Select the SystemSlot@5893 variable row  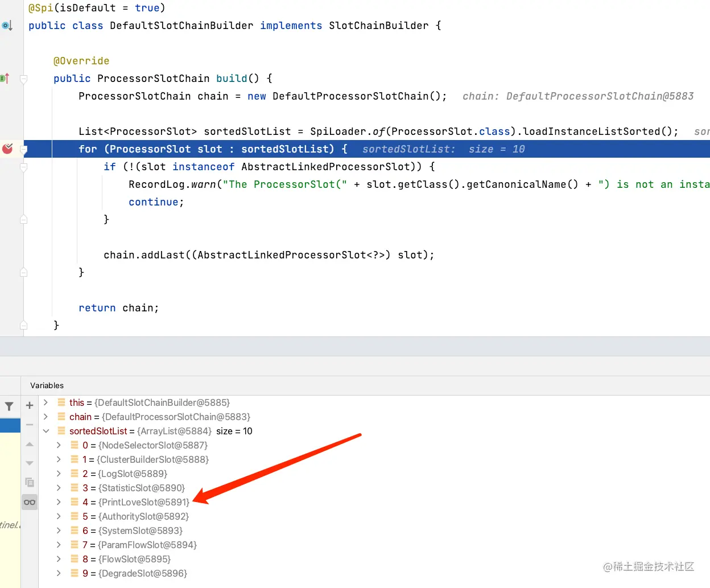374,531
